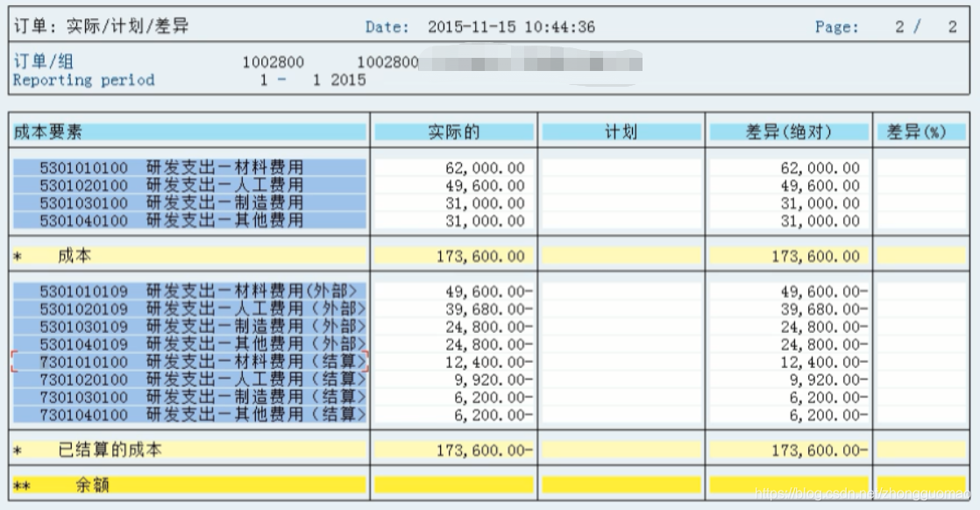Click the reporting year 2015
This screenshot has width=980, height=510.
(x=348, y=80)
